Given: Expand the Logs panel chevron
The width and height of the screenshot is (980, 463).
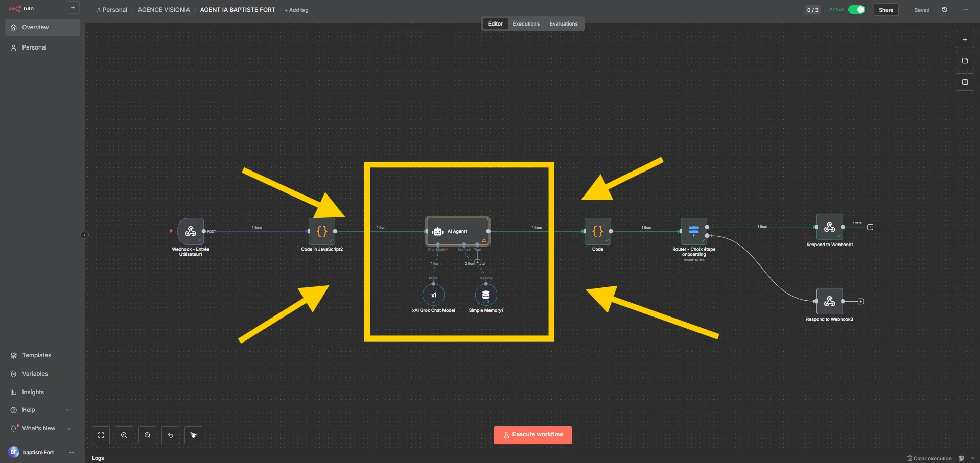Looking at the screenshot, I should pos(972,458).
